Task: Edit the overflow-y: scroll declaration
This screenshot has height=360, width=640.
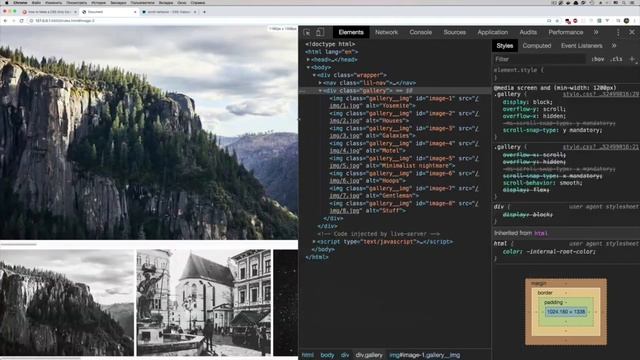Action: (534, 109)
